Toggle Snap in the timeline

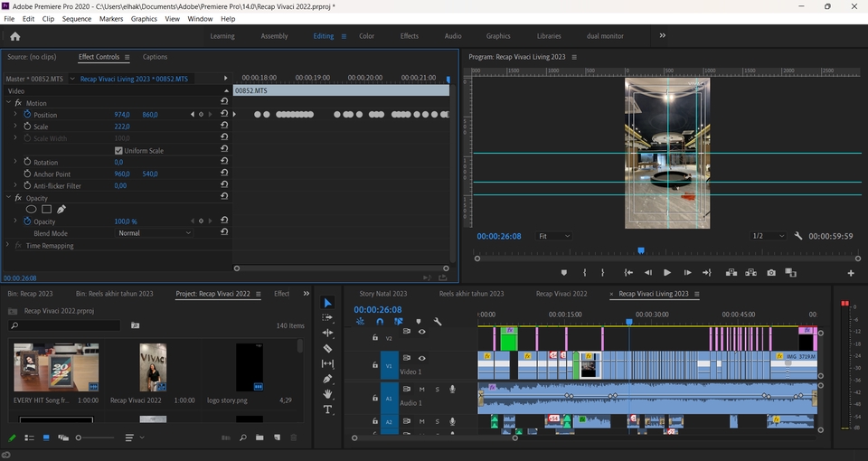click(380, 322)
